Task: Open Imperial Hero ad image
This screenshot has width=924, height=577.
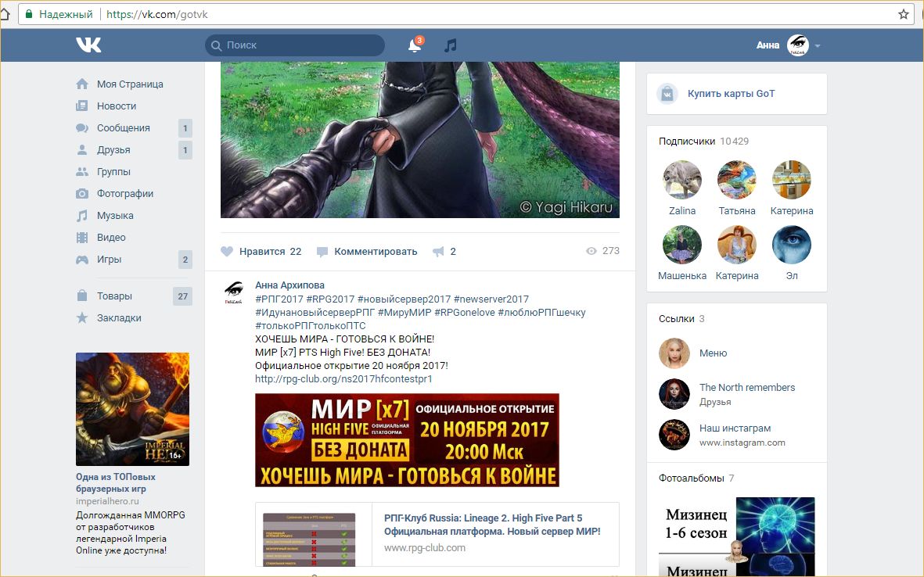Action: 132,409
